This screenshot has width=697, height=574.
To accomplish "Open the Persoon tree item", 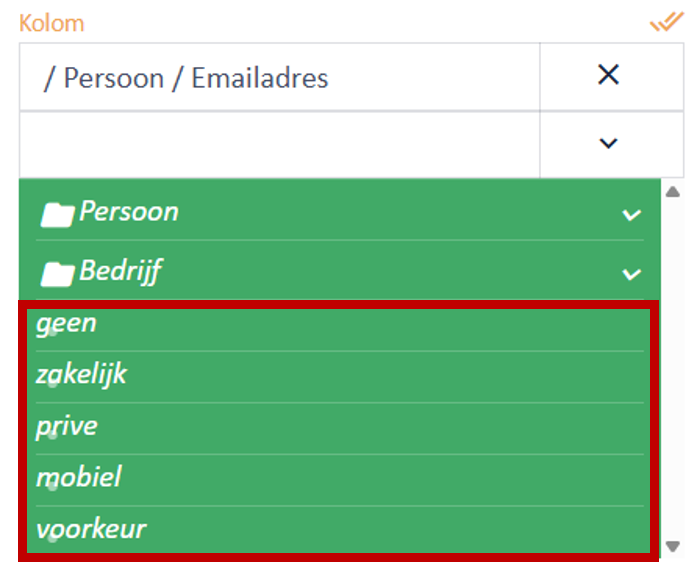I will point(340,212).
